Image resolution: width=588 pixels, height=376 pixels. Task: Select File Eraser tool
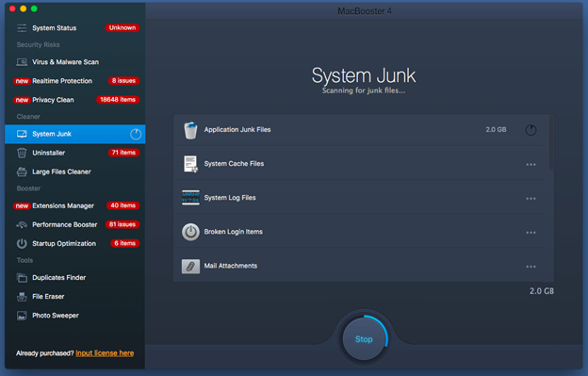click(75, 297)
